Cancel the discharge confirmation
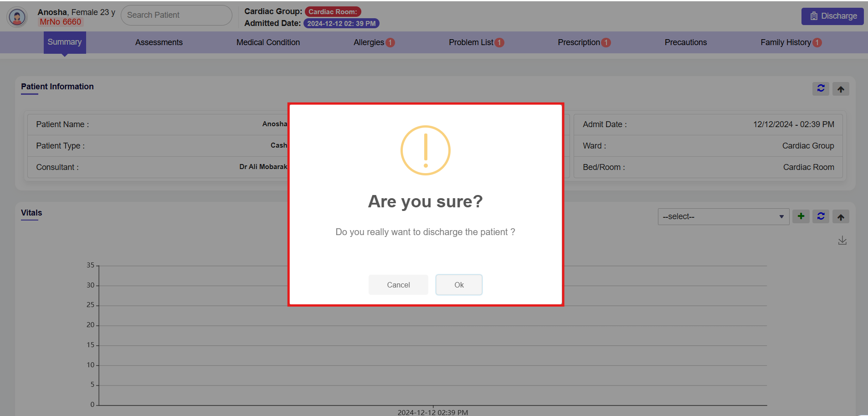 click(x=398, y=285)
